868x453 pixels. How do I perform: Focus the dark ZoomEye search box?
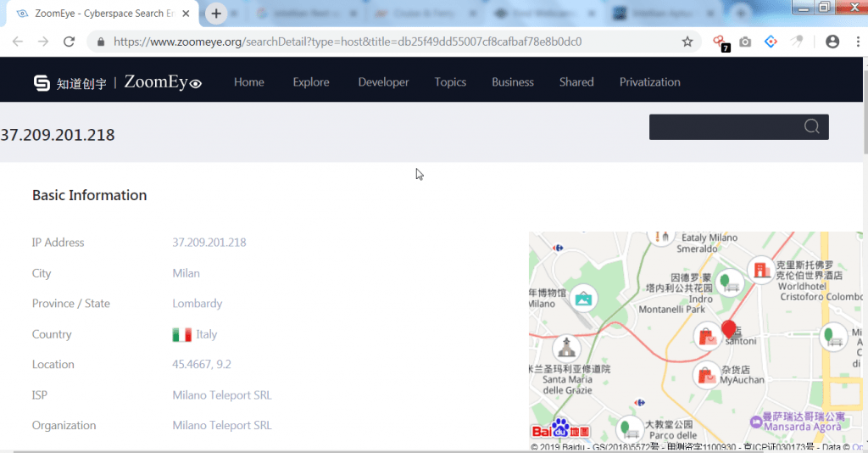(x=738, y=126)
